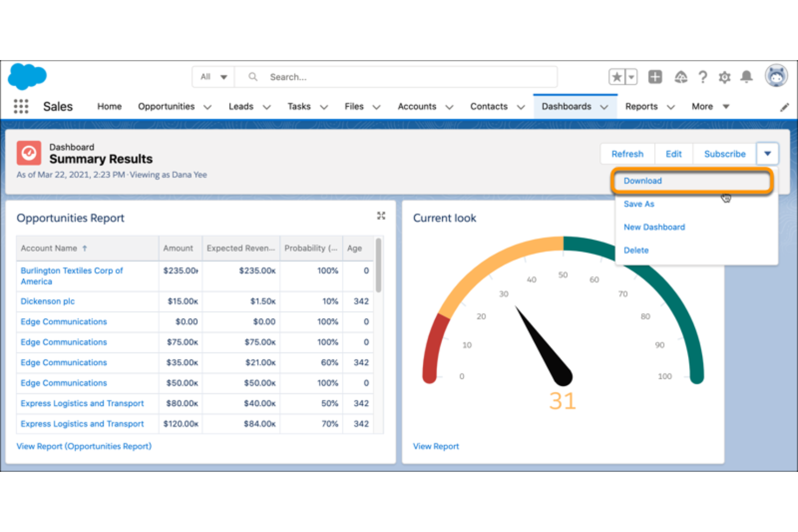The image size is (798, 532).
Task: Click the pencil icon to edit navigation
Action: (785, 107)
